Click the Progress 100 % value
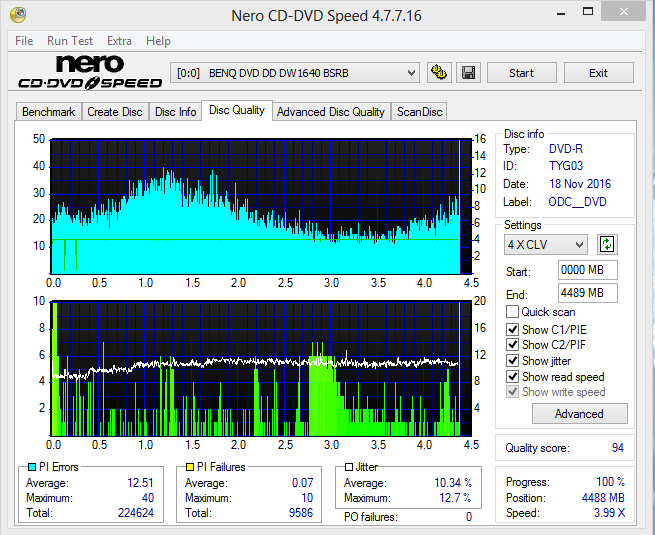This screenshot has width=655, height=535. click(611, 482)
